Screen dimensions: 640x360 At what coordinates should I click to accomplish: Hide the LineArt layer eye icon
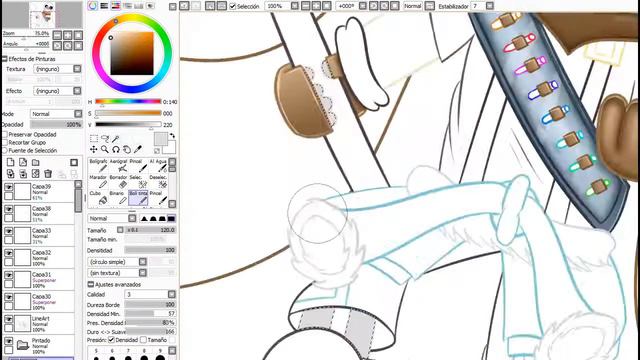[x=9, y=319]
